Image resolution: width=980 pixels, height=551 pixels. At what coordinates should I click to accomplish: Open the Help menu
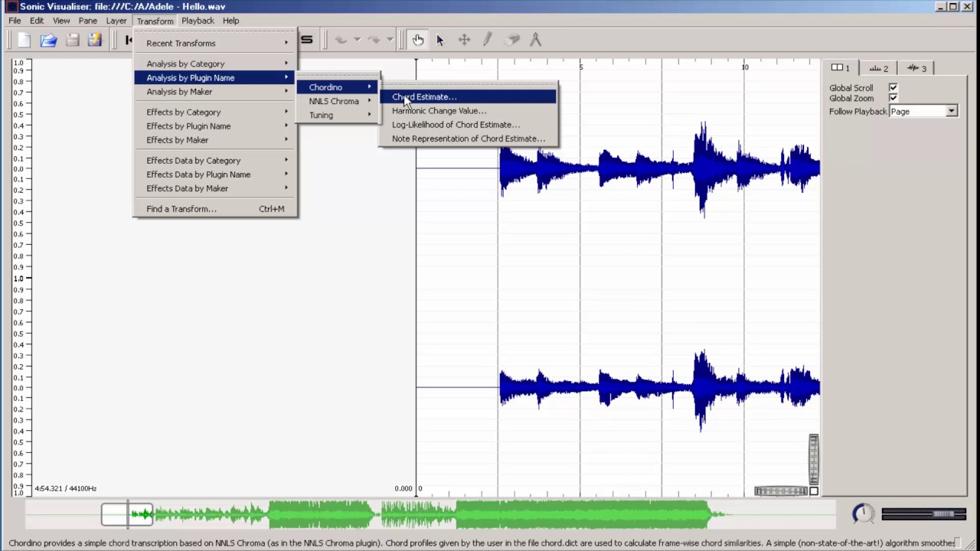230,21
